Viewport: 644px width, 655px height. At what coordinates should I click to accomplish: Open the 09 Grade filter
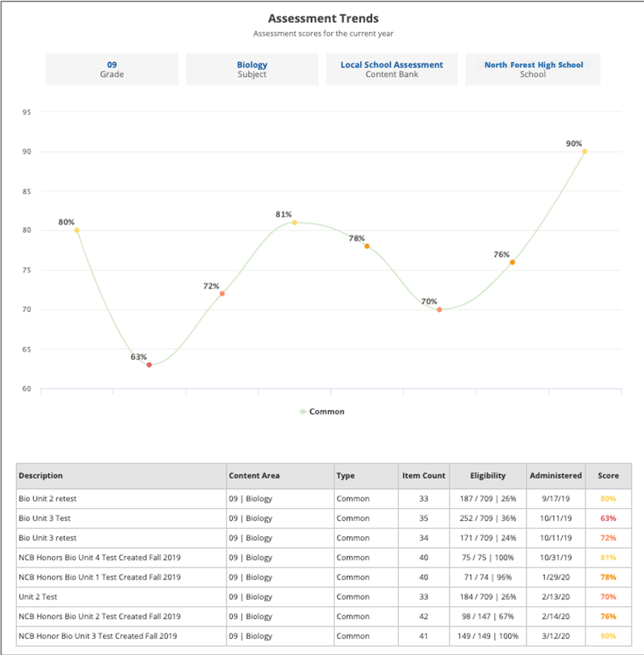click(112, 69)
